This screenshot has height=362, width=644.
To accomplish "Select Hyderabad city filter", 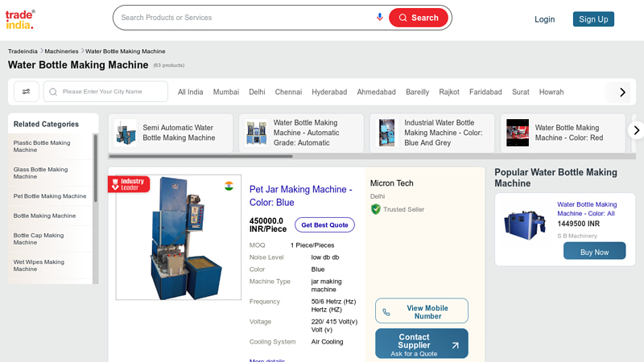I will (x=329, y=92).
